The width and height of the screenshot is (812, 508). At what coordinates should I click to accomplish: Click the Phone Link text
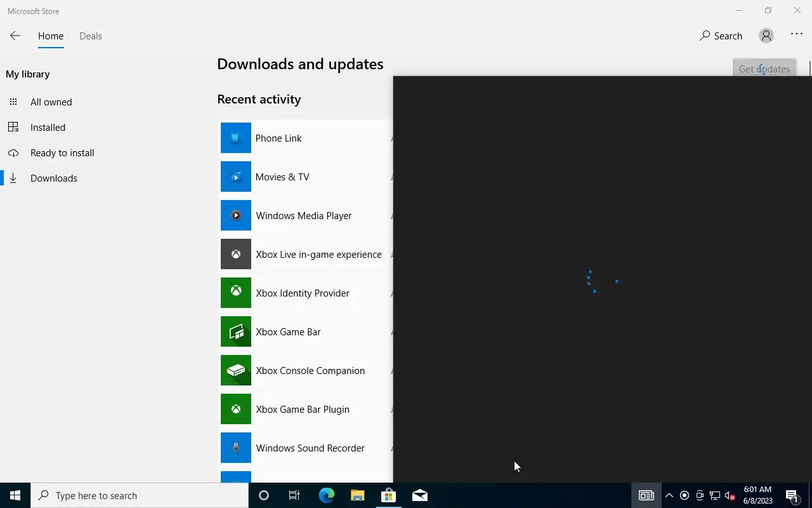pyautogui.click(x=278, y=138)
